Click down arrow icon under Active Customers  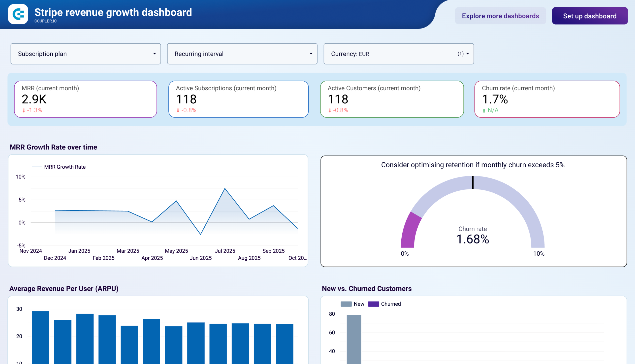point(330,110)
